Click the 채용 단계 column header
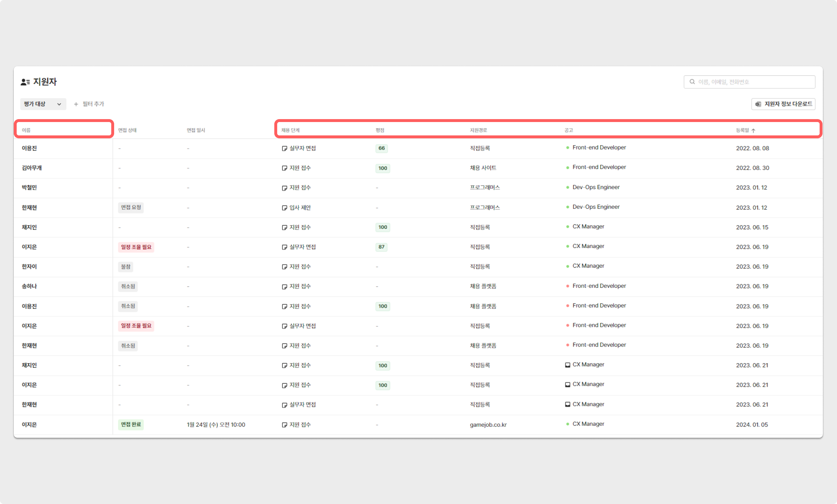The width and height of the screenshot is (837, 504). point(290,130)
